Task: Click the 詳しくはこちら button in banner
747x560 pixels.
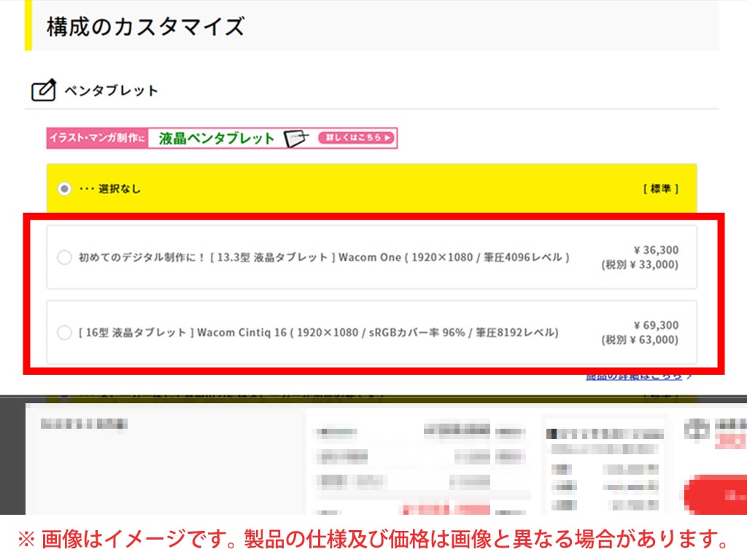Action: (x=357, y=138)
